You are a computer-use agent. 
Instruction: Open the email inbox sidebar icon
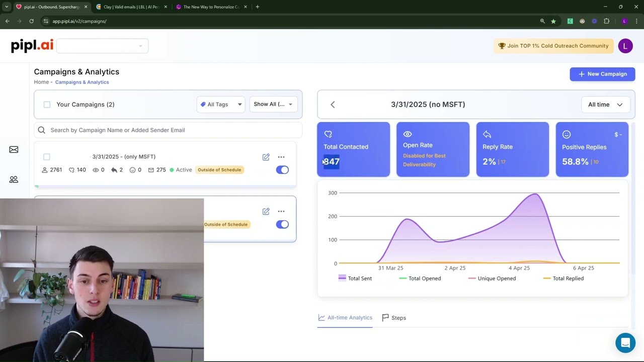[x=14, y=150]
